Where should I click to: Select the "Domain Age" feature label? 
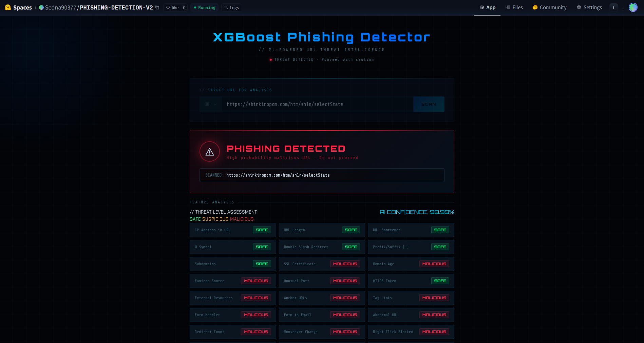383,264
